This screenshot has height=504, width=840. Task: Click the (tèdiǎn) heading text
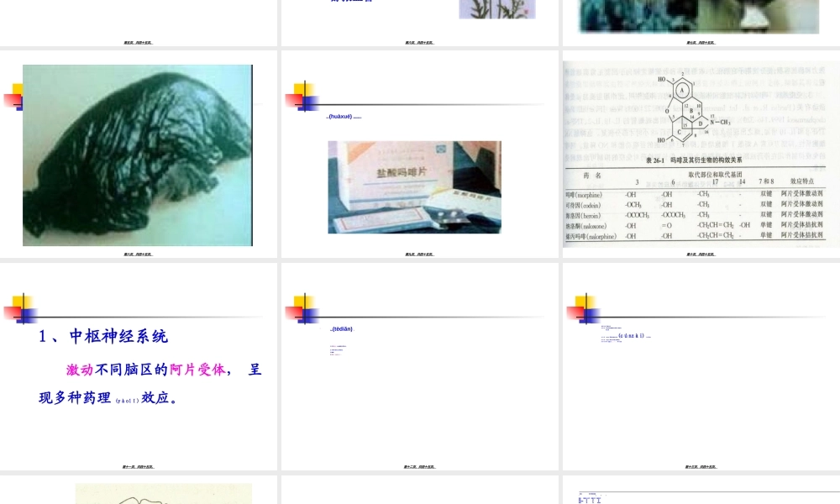(x=342, y=328)
